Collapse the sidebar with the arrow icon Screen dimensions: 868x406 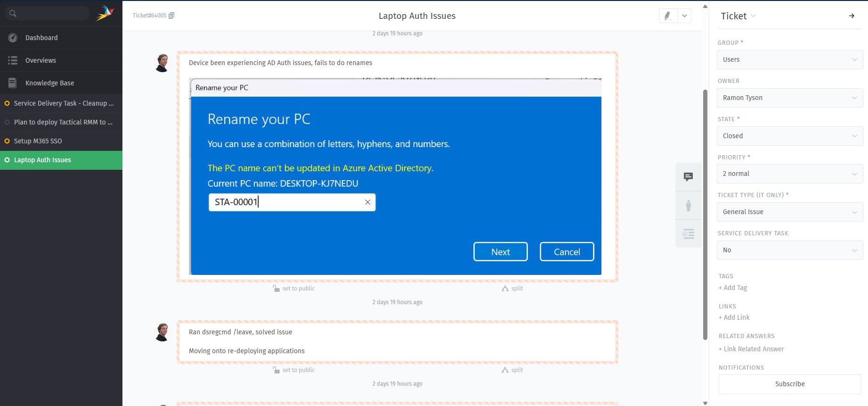click(x=851, y=16)
